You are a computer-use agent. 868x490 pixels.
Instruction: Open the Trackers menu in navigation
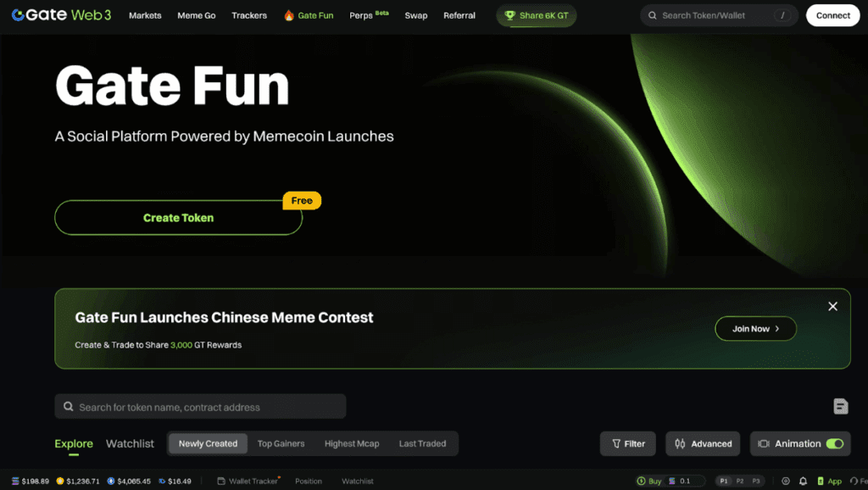249,15
